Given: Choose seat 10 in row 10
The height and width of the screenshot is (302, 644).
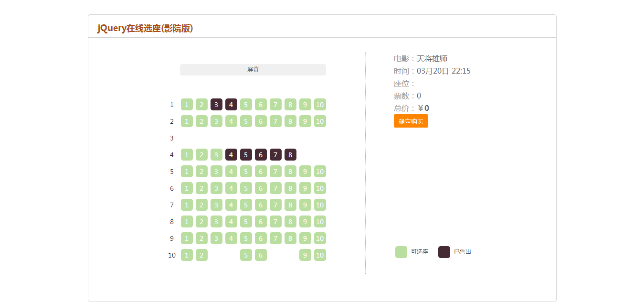Looking at the screenshot, I should point(320,255).
